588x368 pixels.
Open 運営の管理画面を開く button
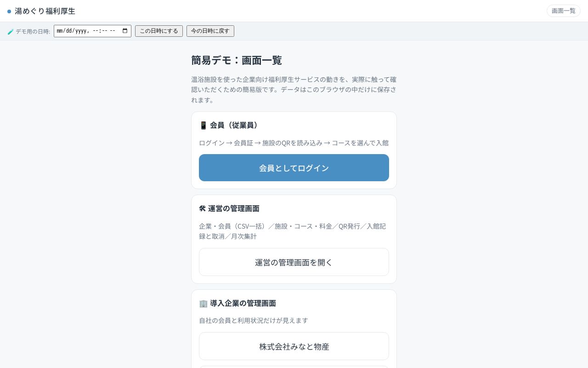click(x=294, y=262)
